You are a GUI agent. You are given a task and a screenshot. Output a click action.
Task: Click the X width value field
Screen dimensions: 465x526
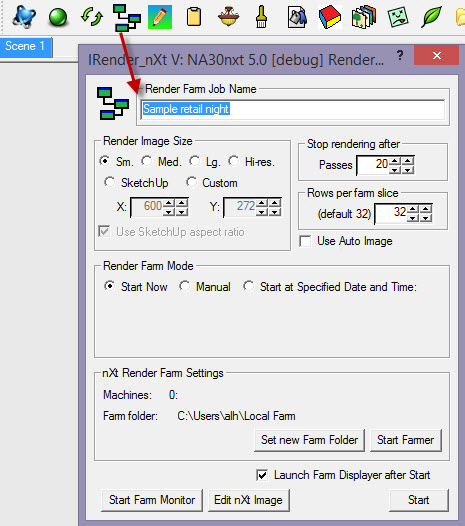[x=147, y=207]
